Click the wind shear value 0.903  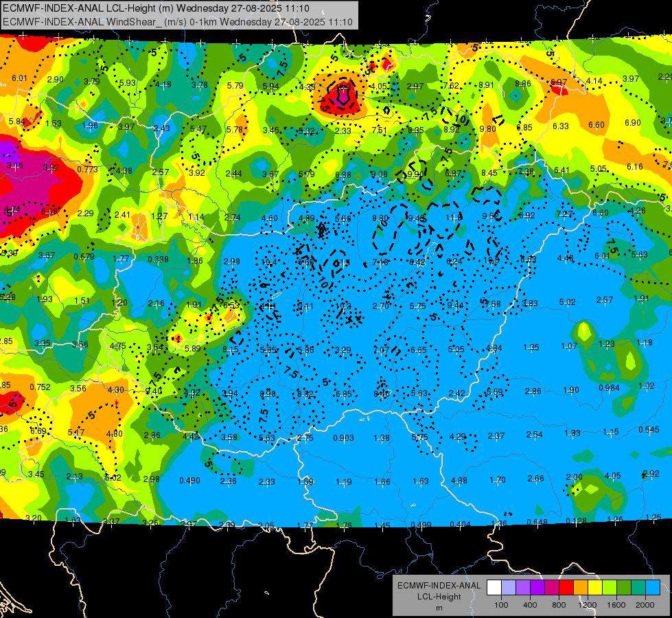[344, 438]
